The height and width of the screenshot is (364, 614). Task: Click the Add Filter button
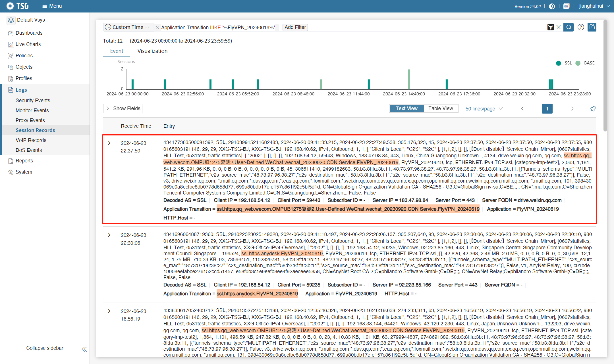point(295,27)
